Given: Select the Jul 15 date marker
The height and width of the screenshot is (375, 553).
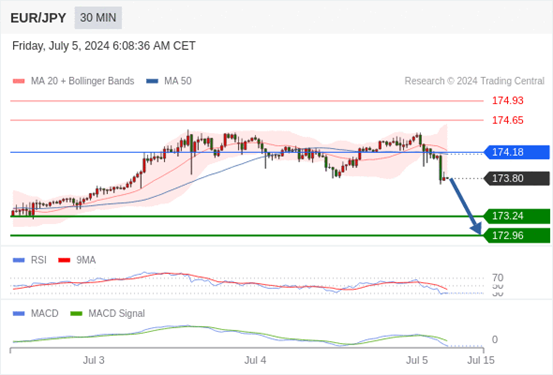Looking at the screenshot, I should 481,360.
